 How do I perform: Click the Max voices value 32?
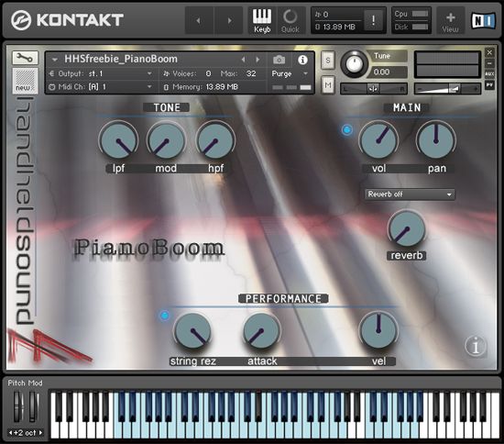251,73
